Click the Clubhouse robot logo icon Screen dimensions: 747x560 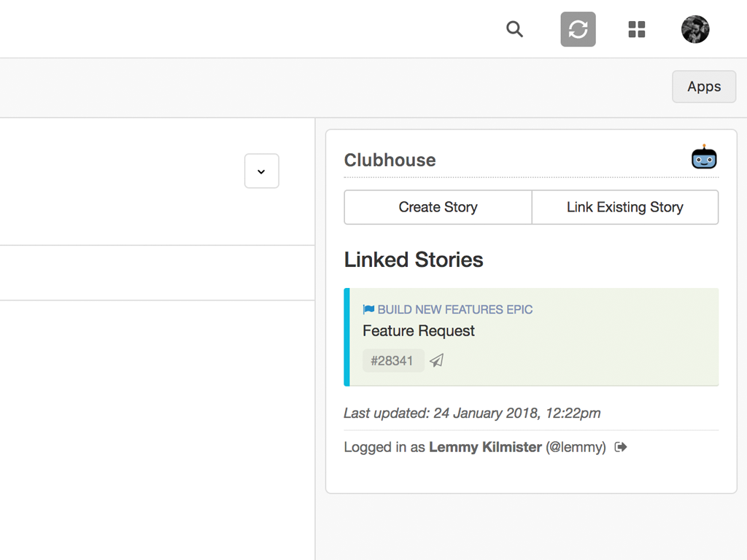click(x=704, y=157)
